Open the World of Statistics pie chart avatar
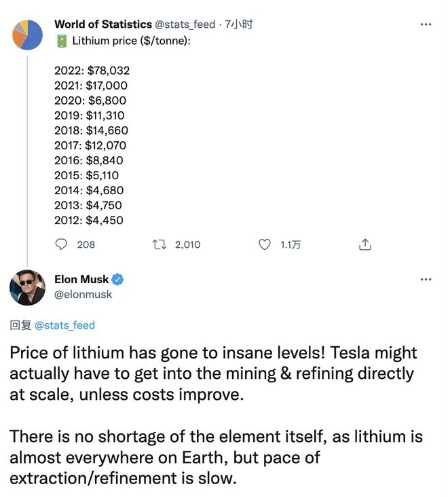This screenshot has width=448, height=497. coord(27,34)
